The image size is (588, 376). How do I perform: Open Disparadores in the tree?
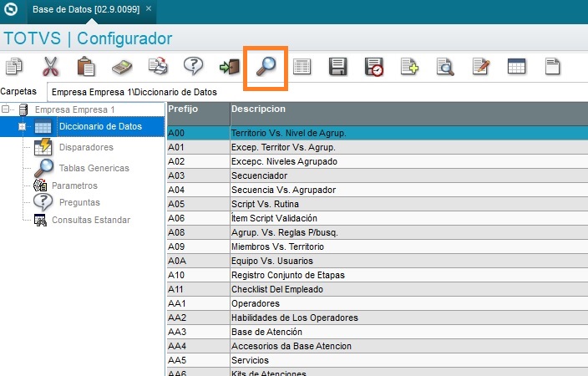click(x=86, y=147)
